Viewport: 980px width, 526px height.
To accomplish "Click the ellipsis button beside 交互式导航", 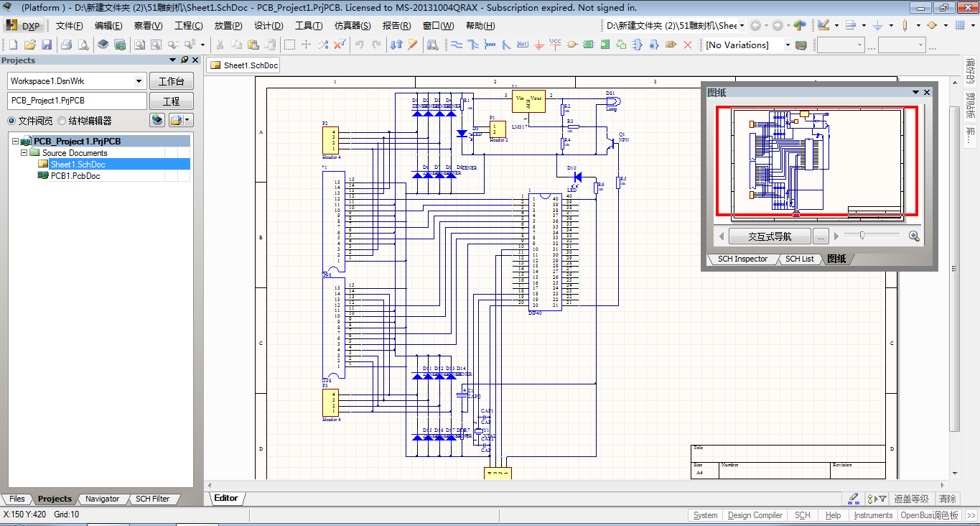I will 821,236.
